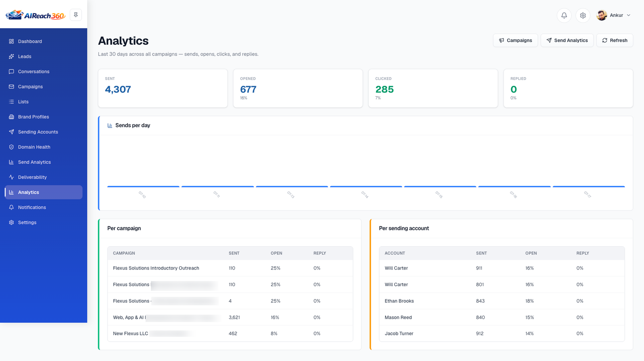Open the notifications bell in header
644x361 pixels.
(x=564, y=15)
